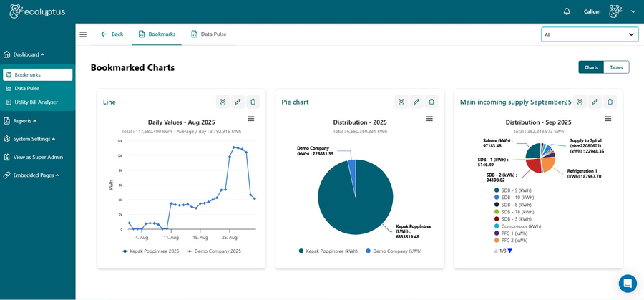The height and width of the screenshot is (300, 644).
Task: Edit the Pie chart bookmark
Action: click(416, 102)
